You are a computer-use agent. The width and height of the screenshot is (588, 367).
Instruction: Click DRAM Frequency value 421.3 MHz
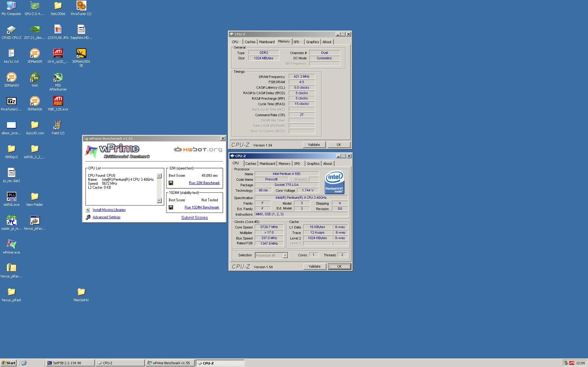click(x=302, y=77)
